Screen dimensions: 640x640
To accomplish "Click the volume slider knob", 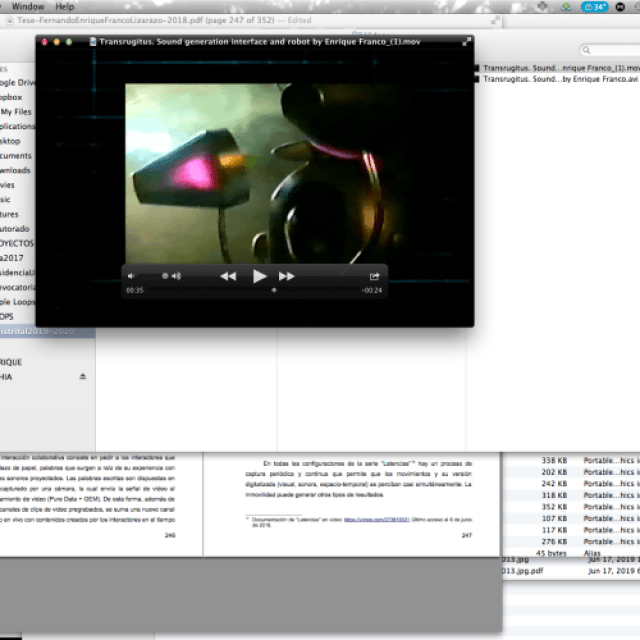I will [x=165, y=276].
